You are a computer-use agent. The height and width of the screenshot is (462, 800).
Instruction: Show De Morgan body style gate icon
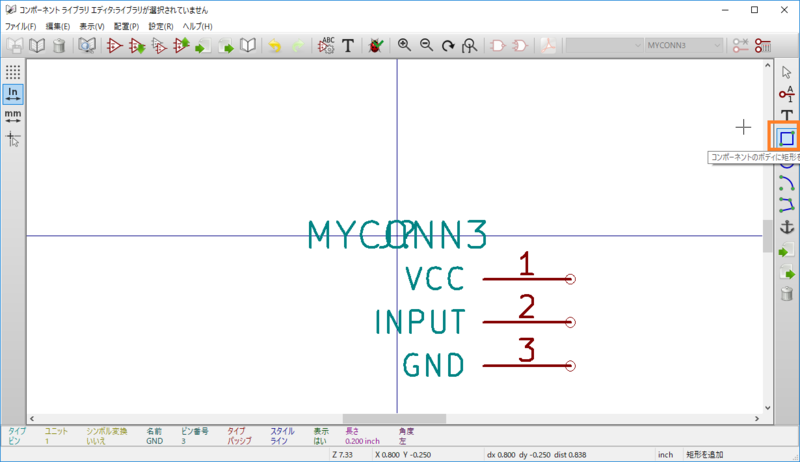520,46
